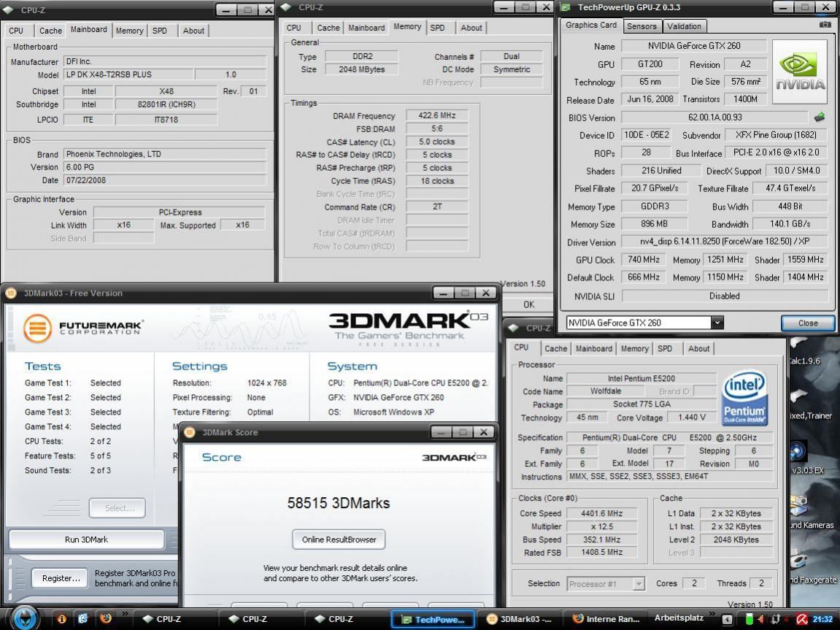Activate Interne Ran... Firefox taskbar button
This screenshot has width=840, height=630.
coord(606,619)
